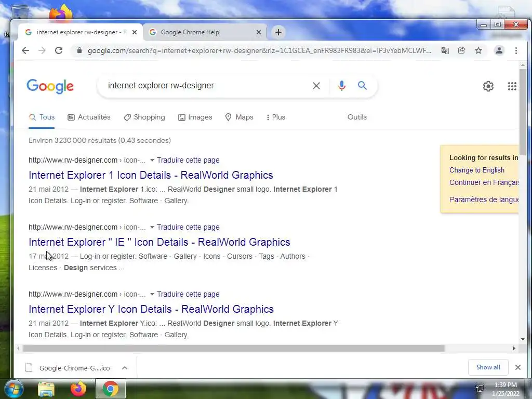Click Traduire cette page for Internet Explorer 1
The width and height of the screenshot is (532, 399).
pyautogui.click(x=188, y=160)
